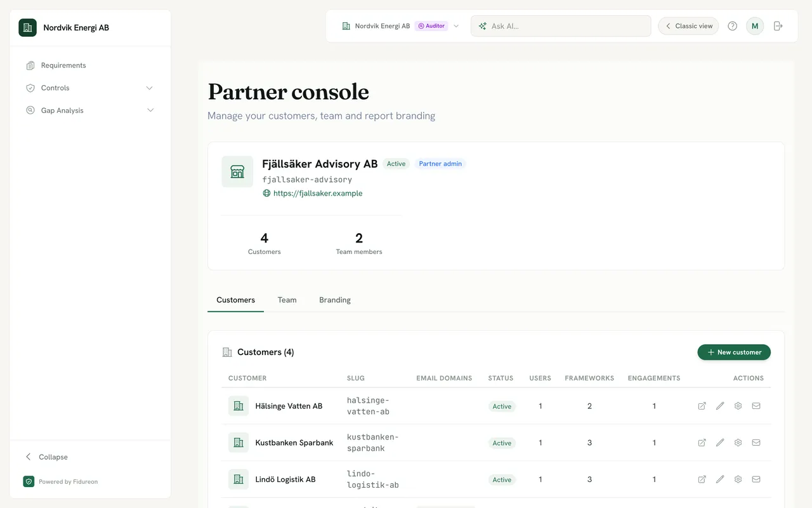Screen dimensions: 812x508
Task: Edit the Hälsinge Vatten AB customer
Action: tap(720, 406)
